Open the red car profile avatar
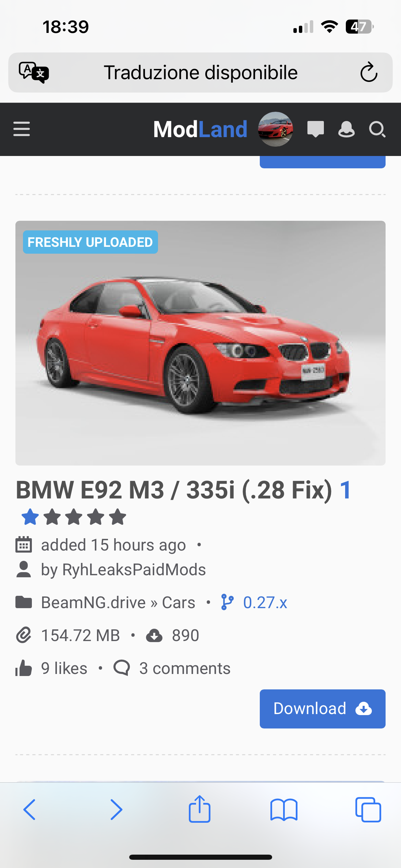 276,129
